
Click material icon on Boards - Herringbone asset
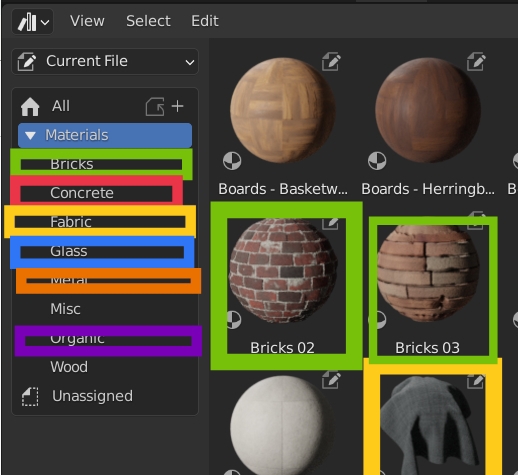[x=377, y=161]
